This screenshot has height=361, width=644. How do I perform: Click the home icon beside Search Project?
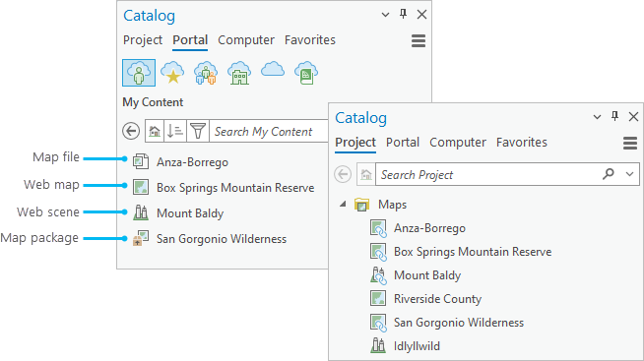tap(366, 175)
